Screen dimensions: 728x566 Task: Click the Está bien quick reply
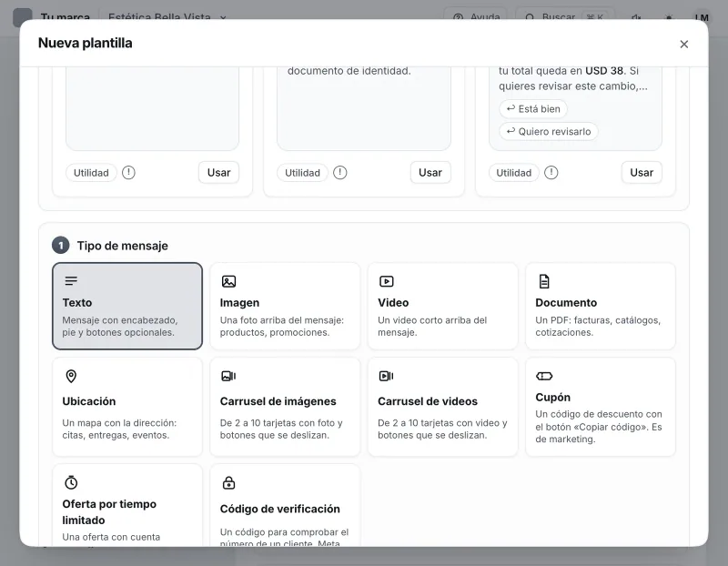tap(533, 109)
